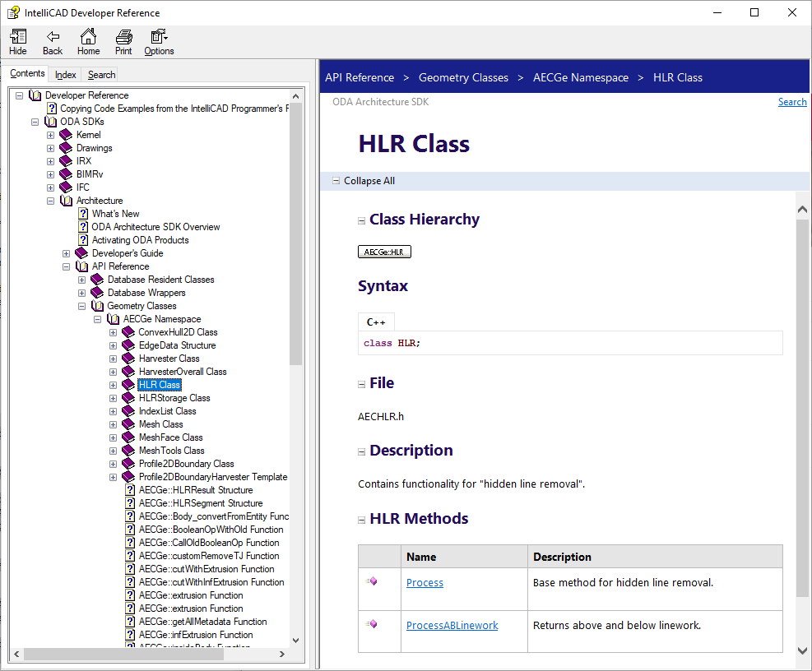Collapse the API Reference tree node

click(x=66, y=266)
